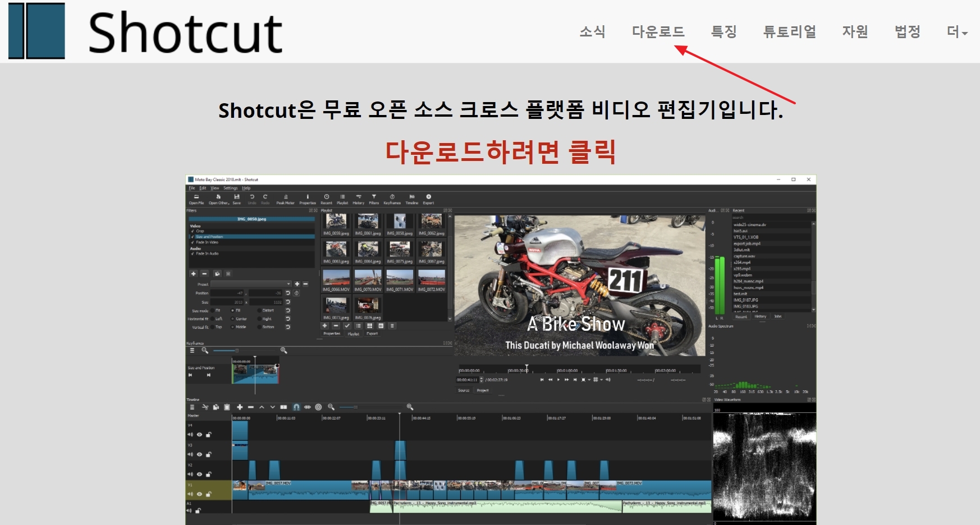The image size is (980, 525).
Task: Click the 법정 navigation item
Action: click(x=908, y=32)
